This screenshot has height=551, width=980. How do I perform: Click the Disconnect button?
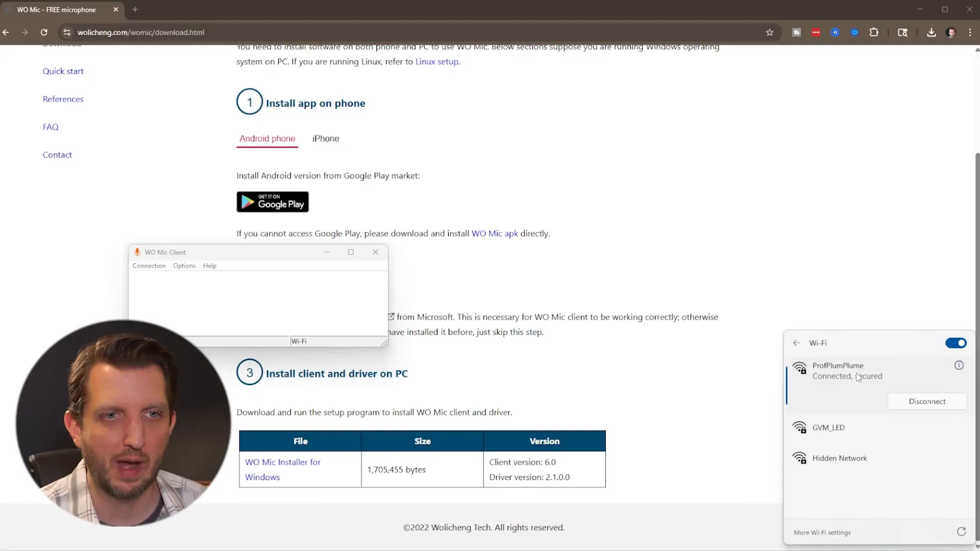pyautogui.click(x=927, y=402)
